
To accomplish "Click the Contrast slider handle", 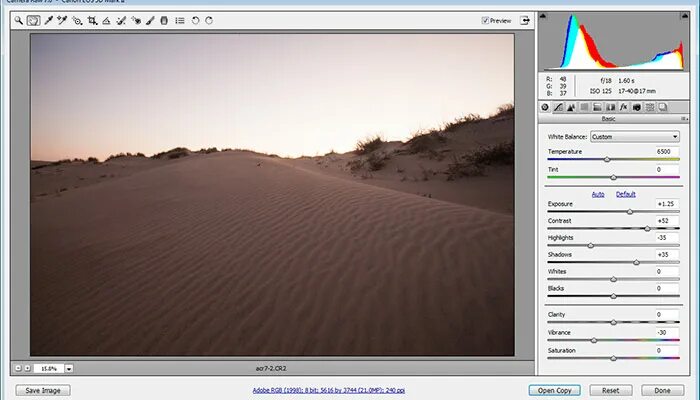I will click(x=647, y=229).
